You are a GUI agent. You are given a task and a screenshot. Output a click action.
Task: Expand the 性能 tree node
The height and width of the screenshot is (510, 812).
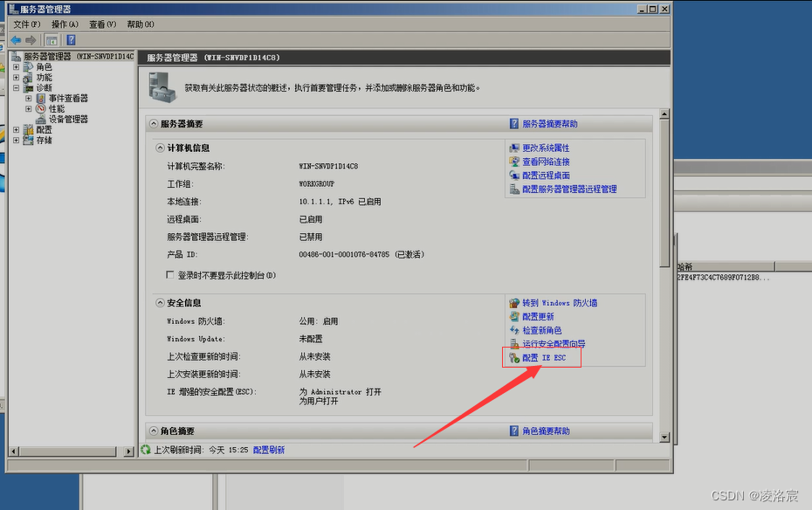coord(29,109)
